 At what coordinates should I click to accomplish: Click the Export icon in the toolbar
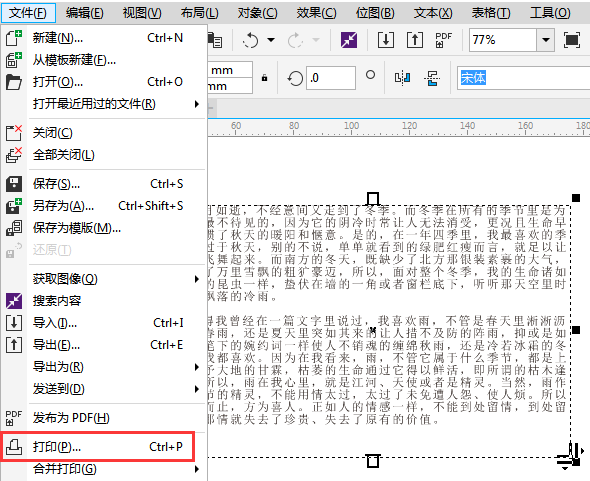(x=415, y=40)
